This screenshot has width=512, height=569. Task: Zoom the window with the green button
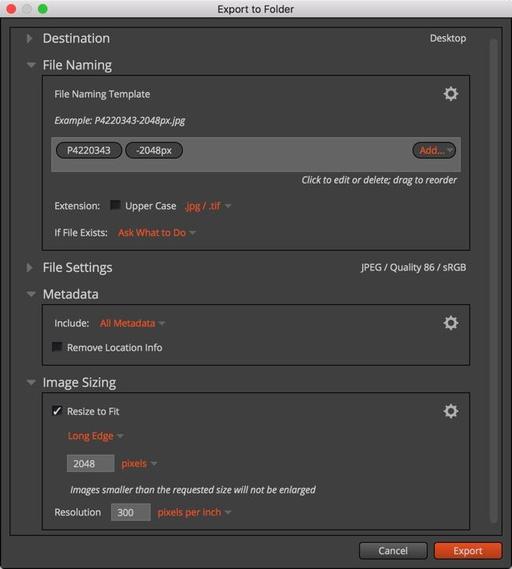pyautogui.click(x=43, y=9)
